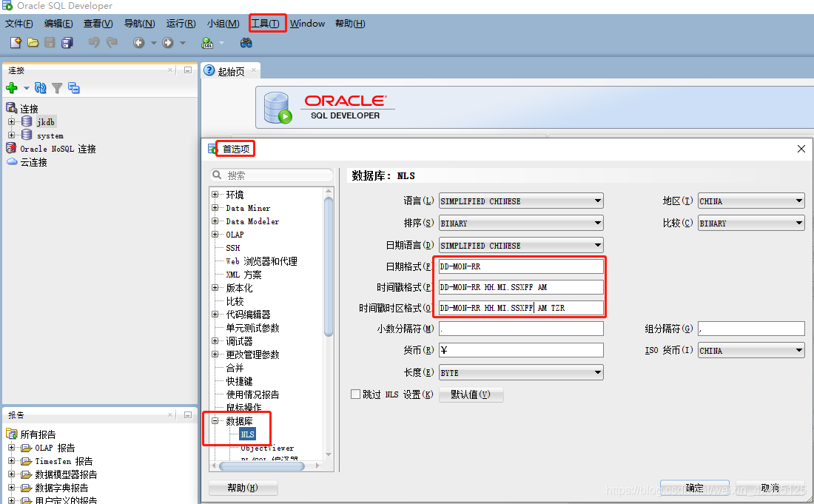Screen dimensions: 814x504
Task: Open the 比较 BINARY dropdown
Action: [x=750, y=224]
